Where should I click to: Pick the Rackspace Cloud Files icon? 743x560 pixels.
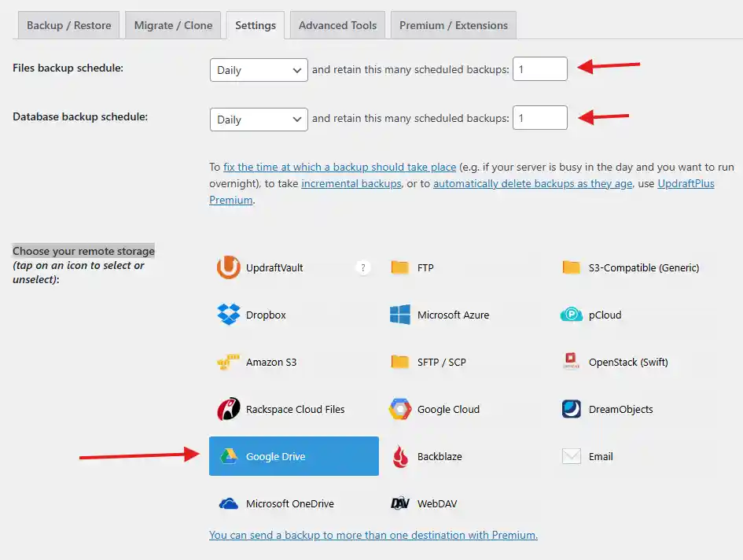[228, 409]
